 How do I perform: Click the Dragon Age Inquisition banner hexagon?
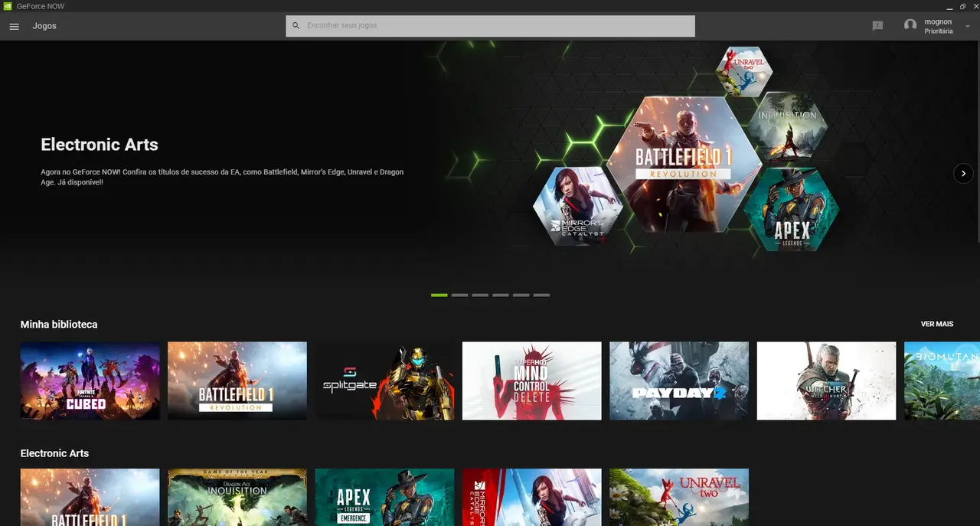click(x=788, y=126)
